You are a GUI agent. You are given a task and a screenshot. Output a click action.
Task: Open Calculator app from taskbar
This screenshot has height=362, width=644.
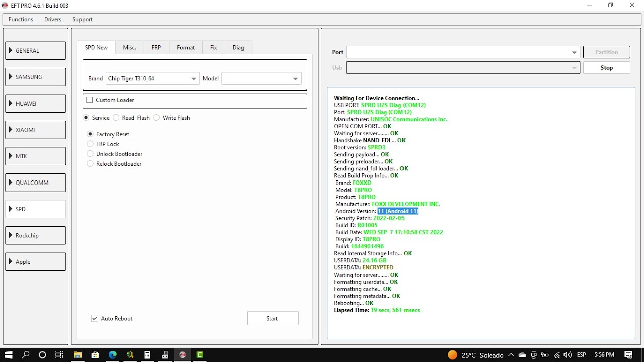pyautogui.click(x=147, y=355)
